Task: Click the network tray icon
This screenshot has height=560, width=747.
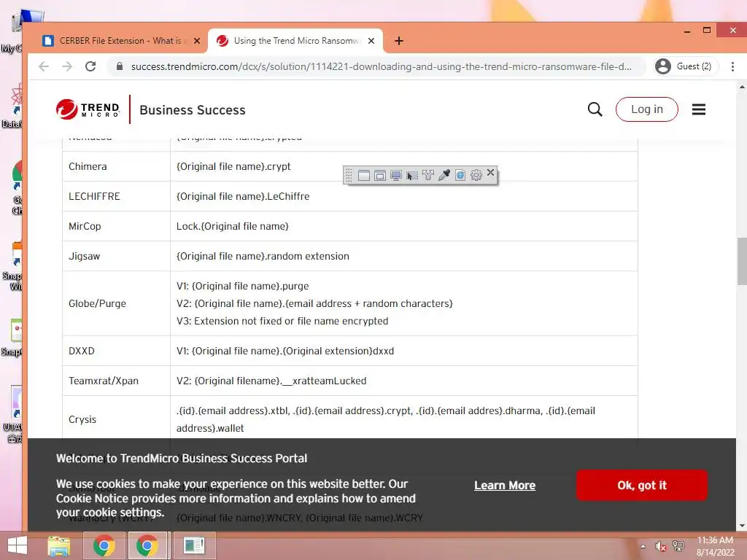Action: coord(678,546)
